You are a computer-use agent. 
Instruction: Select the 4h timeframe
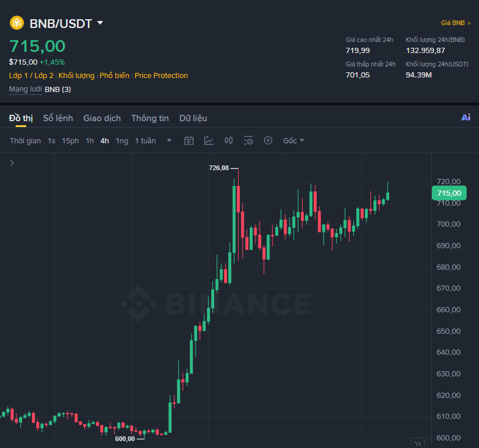coord(105,140)
